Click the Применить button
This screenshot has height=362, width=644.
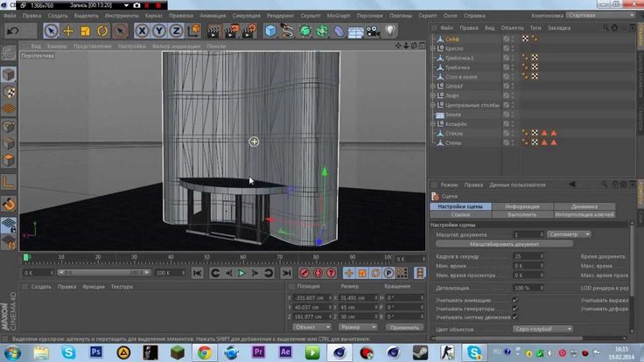click(403, 326)
